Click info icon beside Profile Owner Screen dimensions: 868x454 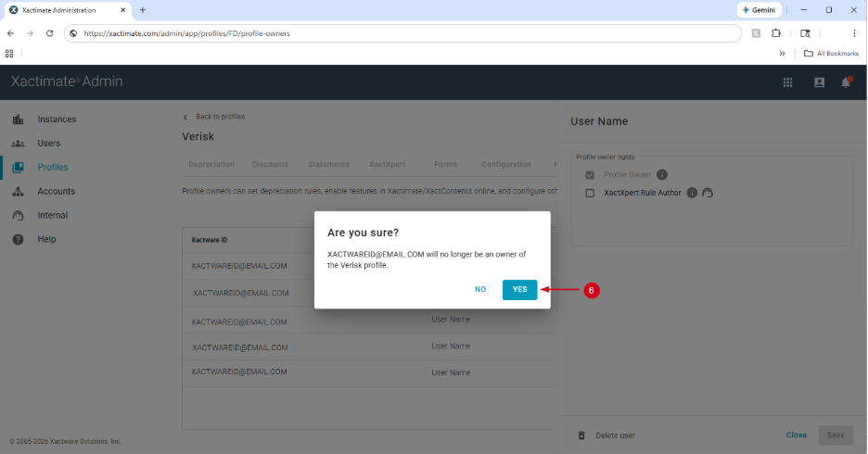(661, 175)
